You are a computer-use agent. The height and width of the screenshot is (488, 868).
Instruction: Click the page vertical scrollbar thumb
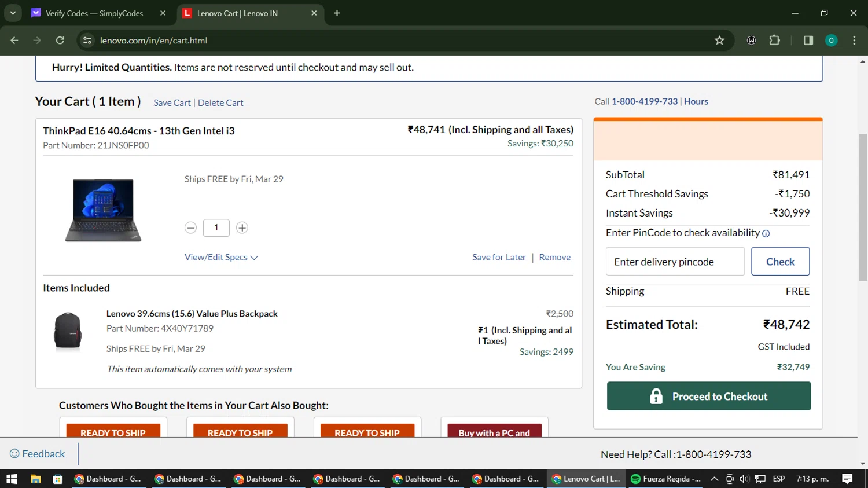[x=863, y=208]
